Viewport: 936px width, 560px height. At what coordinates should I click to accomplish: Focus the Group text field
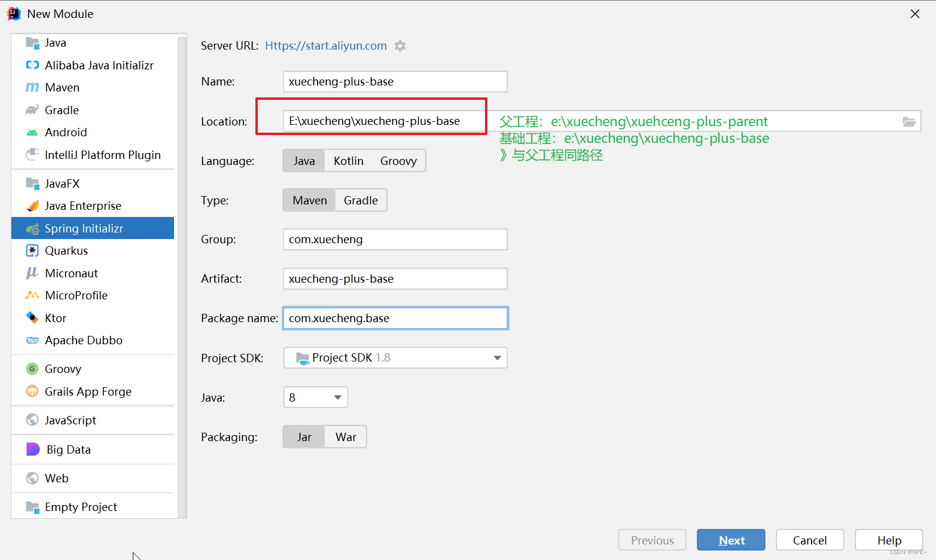pyautogui.click(x=395, y=240)
